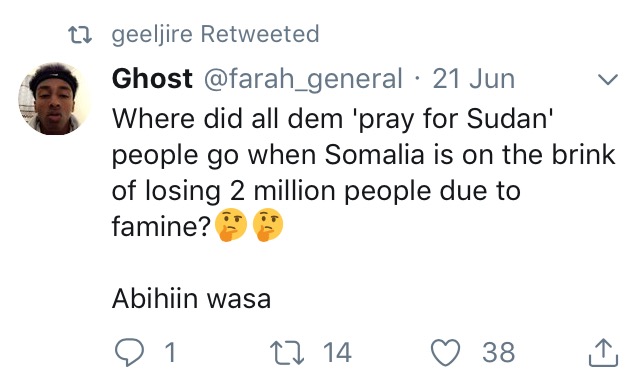The height and width of the screenshot is (377, 640).
Task: Click the 'famine?' word in the tweet
Action: [x=161, y=226]
